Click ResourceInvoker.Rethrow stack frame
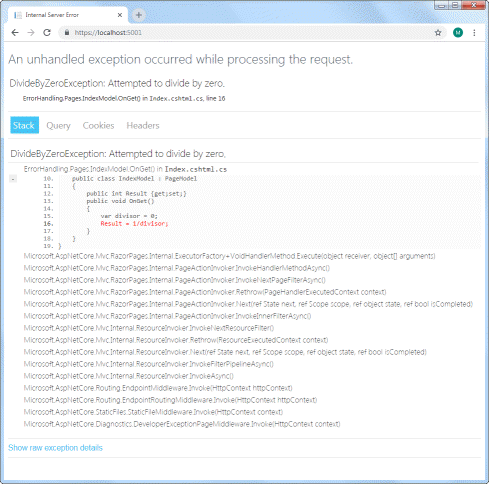Screen dimensions: 489x484 pos(176,340)
